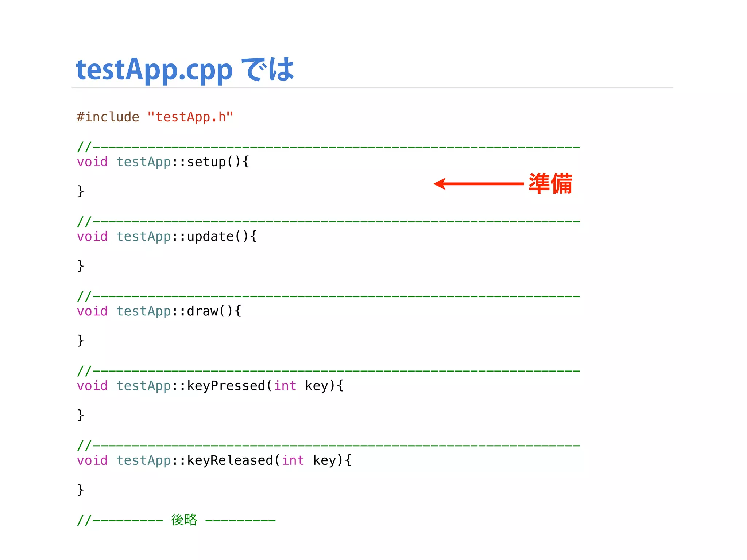747x560 pixels.
Task: Click the code line void testApp::draw(){
Action: (159, 311)
